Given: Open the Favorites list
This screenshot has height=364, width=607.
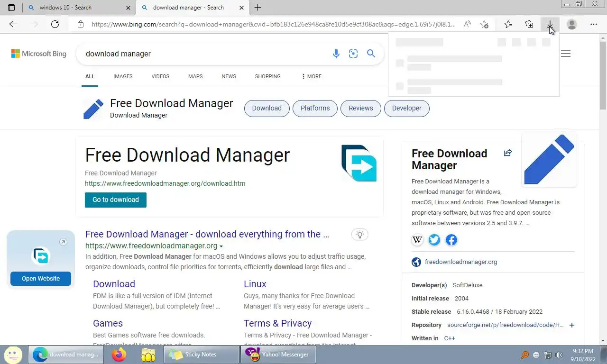Looking at the screenshot, I should [508, 24].
